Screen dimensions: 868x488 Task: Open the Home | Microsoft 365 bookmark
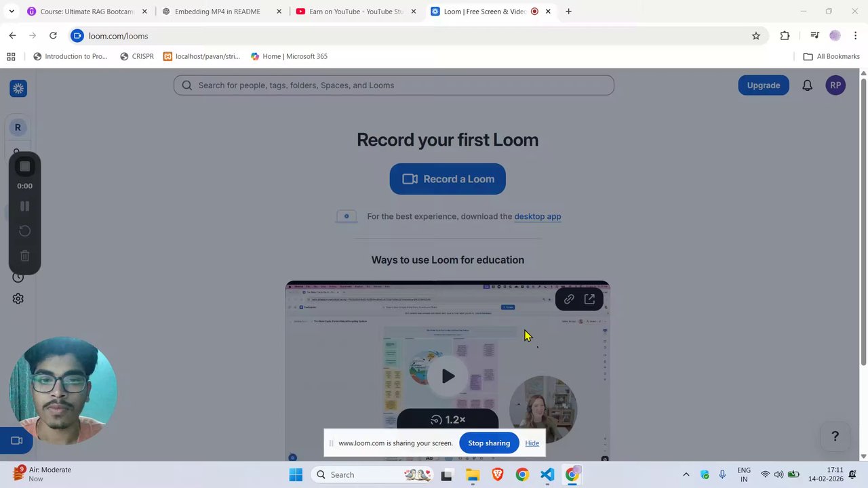289,57
